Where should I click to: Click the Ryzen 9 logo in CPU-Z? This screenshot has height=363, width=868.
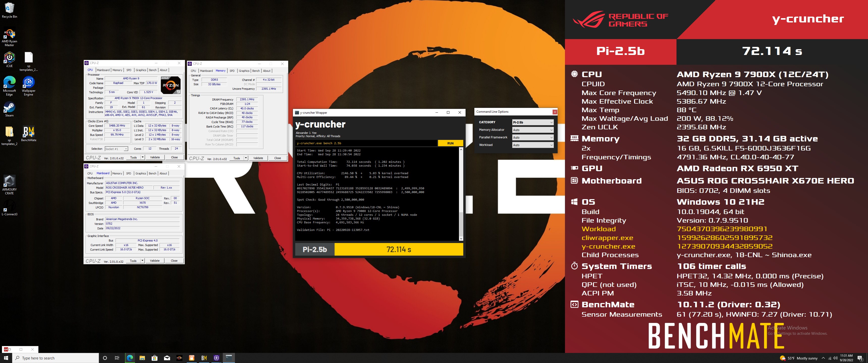(171, 85)
